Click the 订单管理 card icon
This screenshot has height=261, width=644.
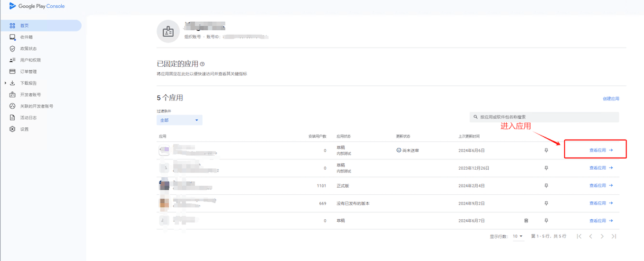click(12, 71)
